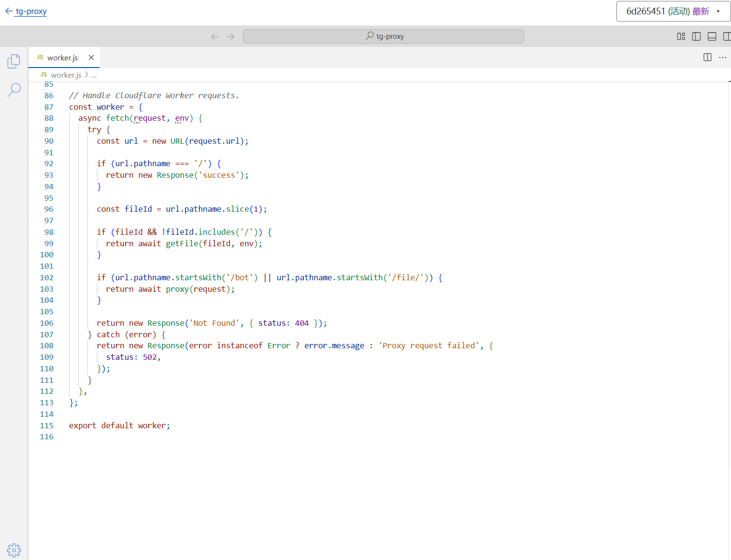Image resolution: width=731 pixels, height=560 pixels.
Task: Go forward with the right arrow
Action: 231,36
